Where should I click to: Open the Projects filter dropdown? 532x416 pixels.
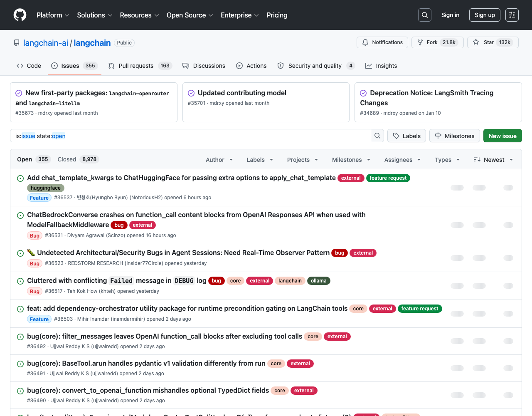(x=303, y=160)
